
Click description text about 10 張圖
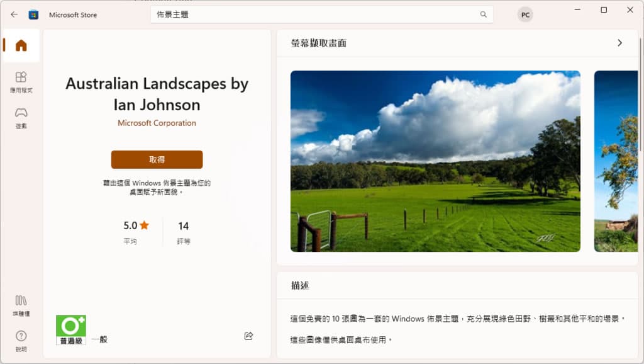[x=458, y=319]
